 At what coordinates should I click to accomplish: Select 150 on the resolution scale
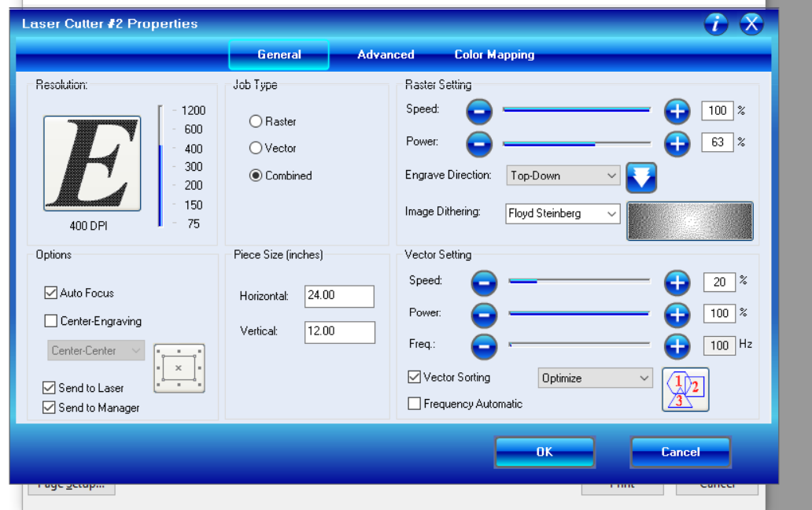193,205
